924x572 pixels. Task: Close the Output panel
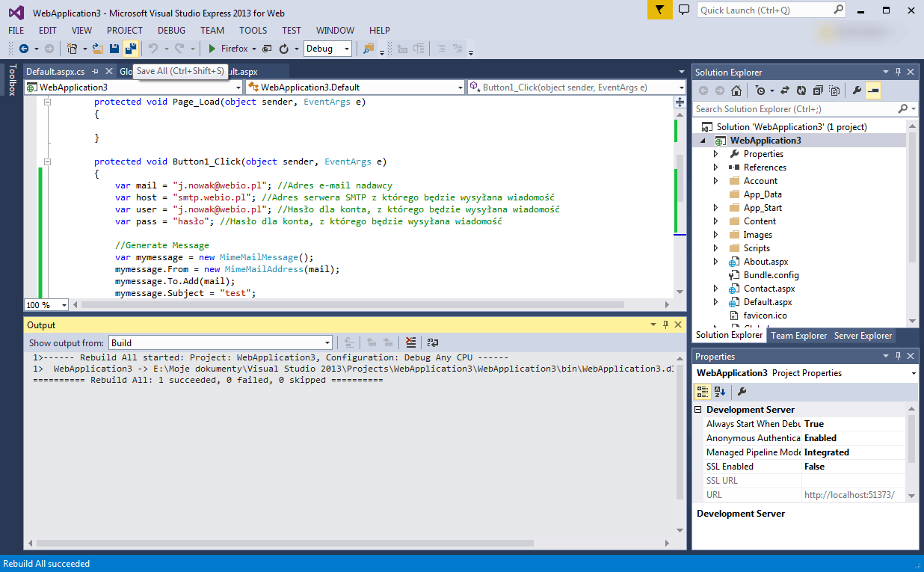[x=678, y=325]
